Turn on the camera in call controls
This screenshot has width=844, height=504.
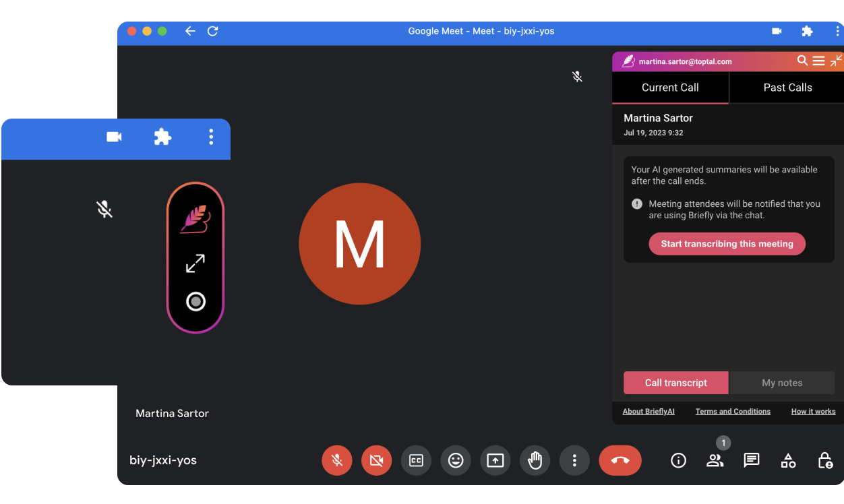[x=376, y=461]
